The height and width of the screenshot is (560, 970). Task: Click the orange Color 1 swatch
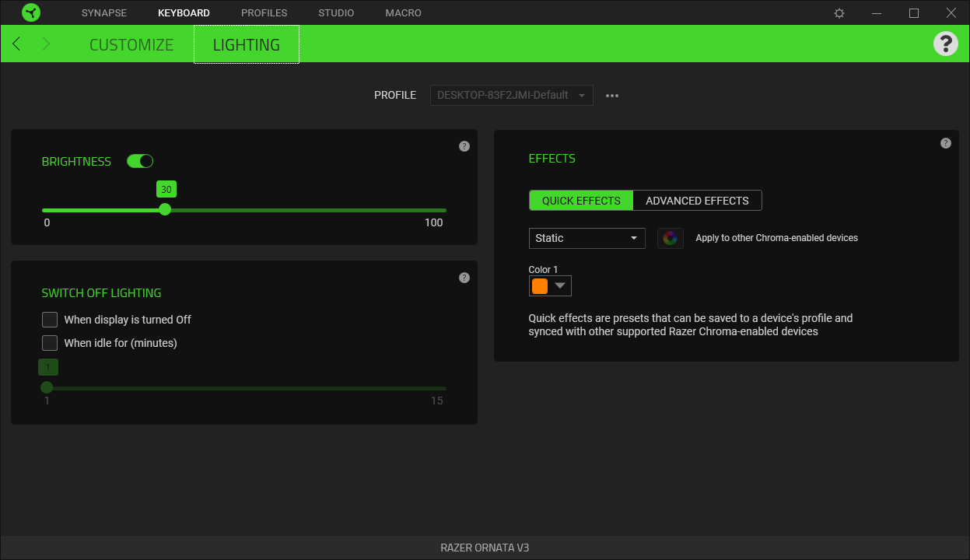coord(540,286)
